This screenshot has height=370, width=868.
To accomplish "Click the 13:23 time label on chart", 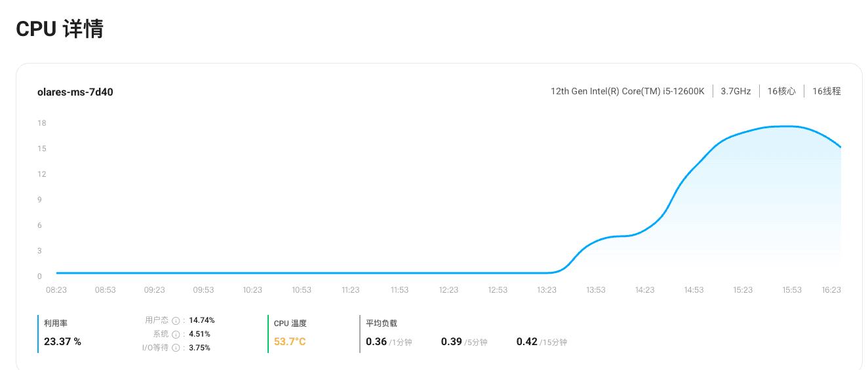I will click(547, 289).
